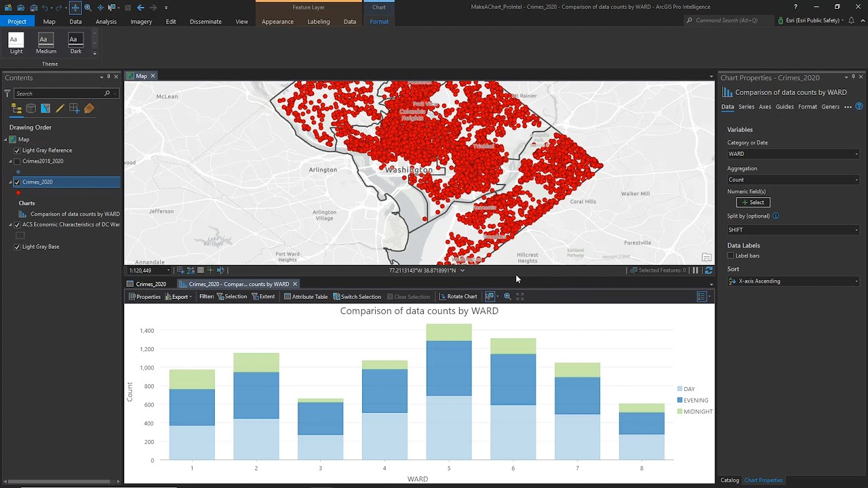This screenshot has height=488, width=868.
Task: Go to previous extent with back arrow
Action: tap(140, 7)
